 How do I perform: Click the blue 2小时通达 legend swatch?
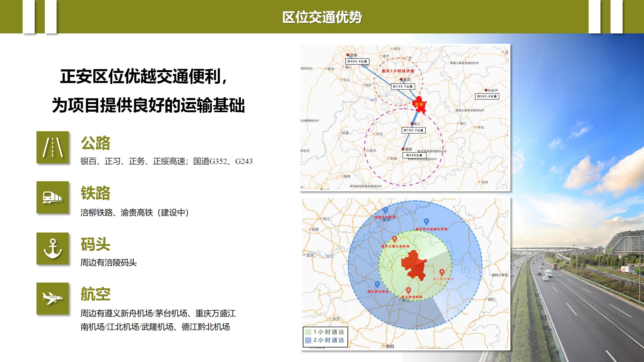point(308,340)
